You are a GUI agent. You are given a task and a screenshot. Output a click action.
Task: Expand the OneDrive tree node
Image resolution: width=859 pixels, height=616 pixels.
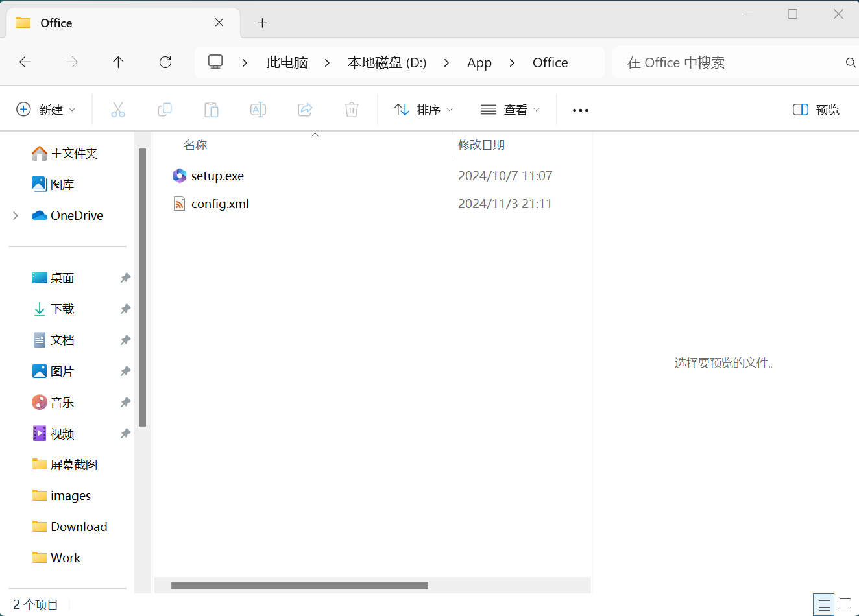pyautogui.click(x=16, y=215)
